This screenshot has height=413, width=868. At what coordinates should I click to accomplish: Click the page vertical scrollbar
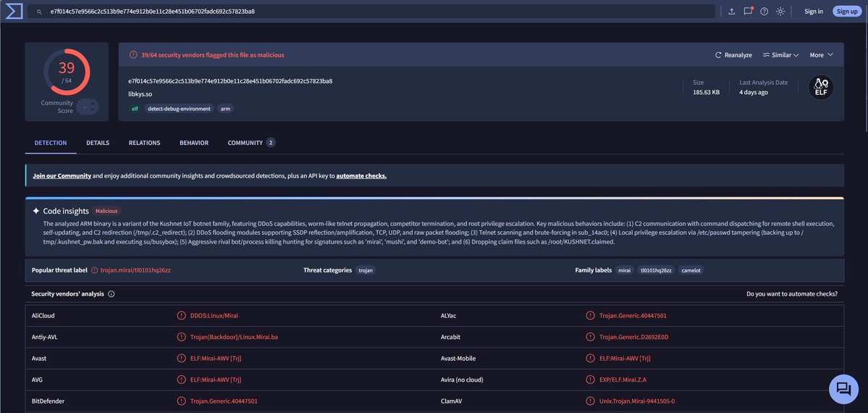[865, 78]
